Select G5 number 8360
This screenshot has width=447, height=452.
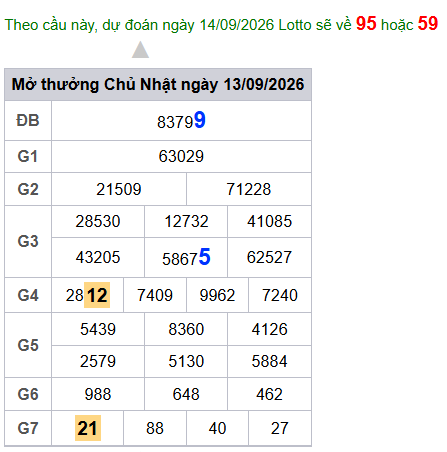186,329
